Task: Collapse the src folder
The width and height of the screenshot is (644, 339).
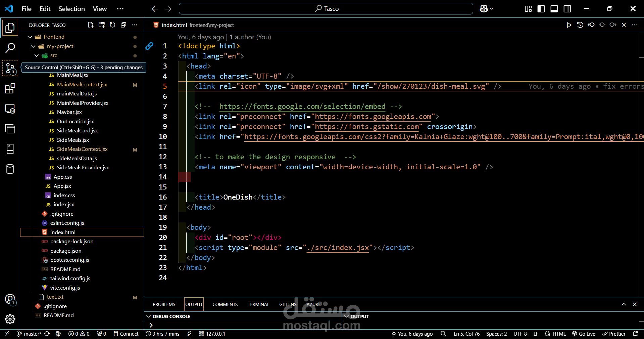Action: click(37, 55)
